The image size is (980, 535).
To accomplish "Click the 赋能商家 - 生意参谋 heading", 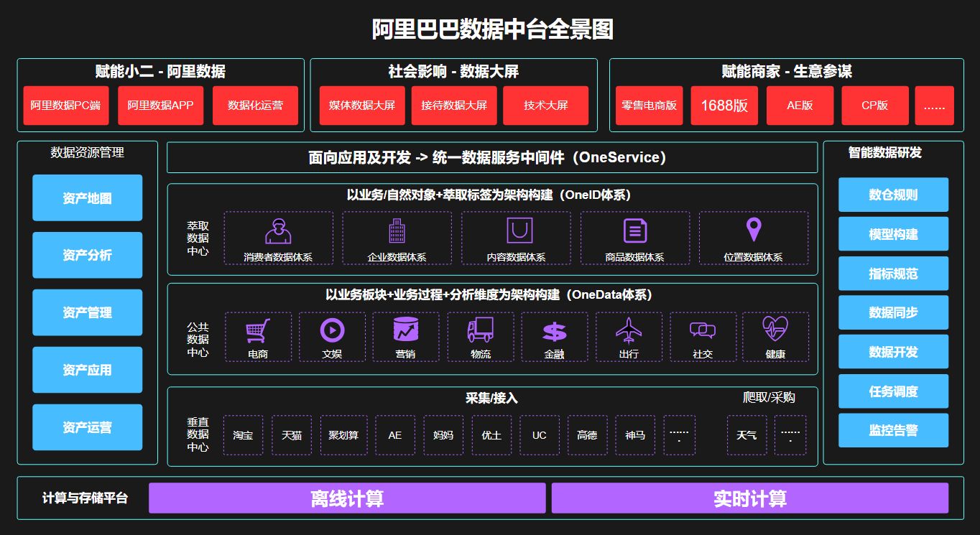I will (x=787, y=71).
